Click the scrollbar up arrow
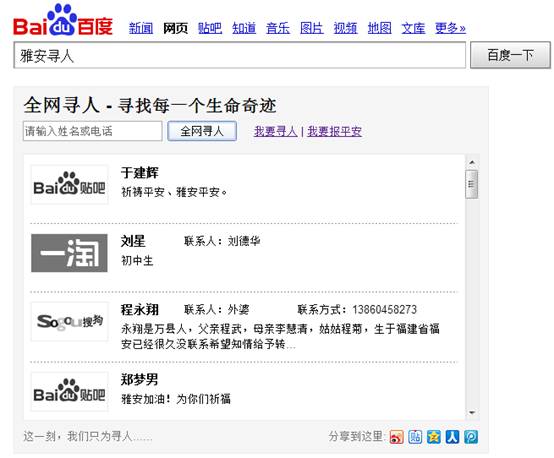 pos(472,162)
